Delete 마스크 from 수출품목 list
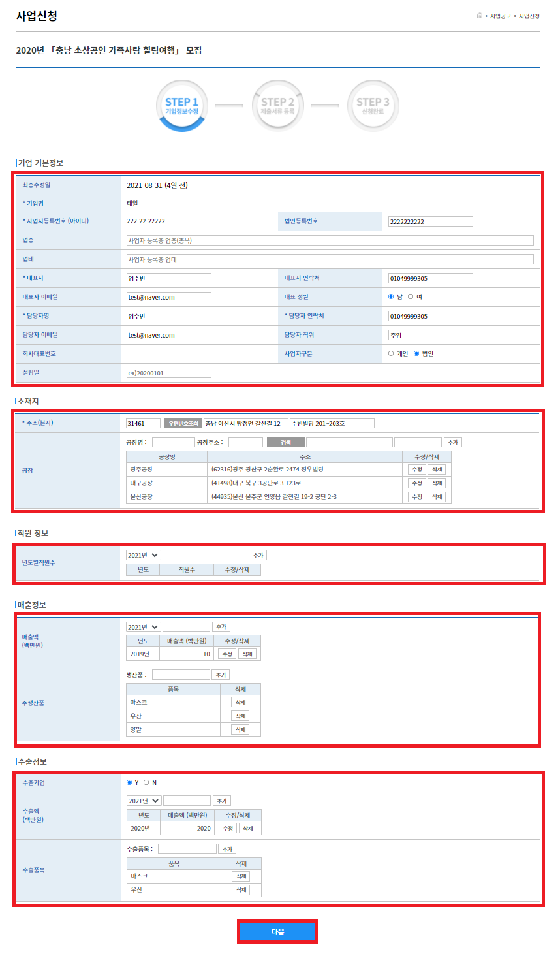Screen dimensions: 560x973 point(241,876)
